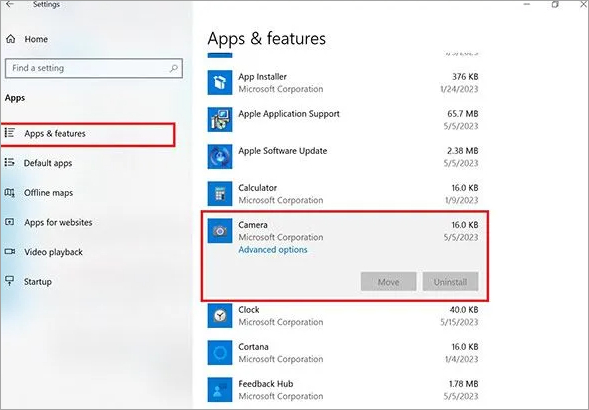The image size is (589, 410).
Task: Click the Clock app icon
Action: [x=220, y=316]
